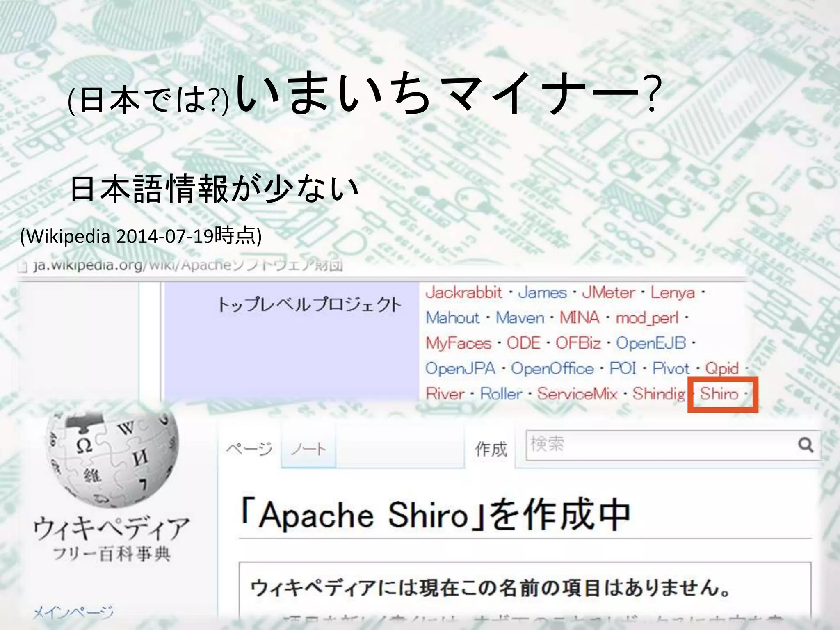The width and height of the screenshot is (840, 630).
Task: Open the Jackrabbit link
Action: click(x=463, y=292)
